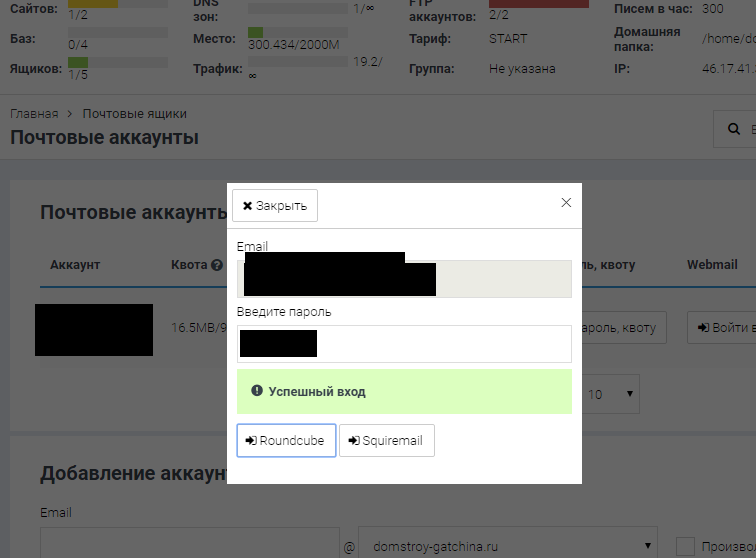Click the Webmail column header
The width and height of the screenshot is (756, 558).
point(712,265)
